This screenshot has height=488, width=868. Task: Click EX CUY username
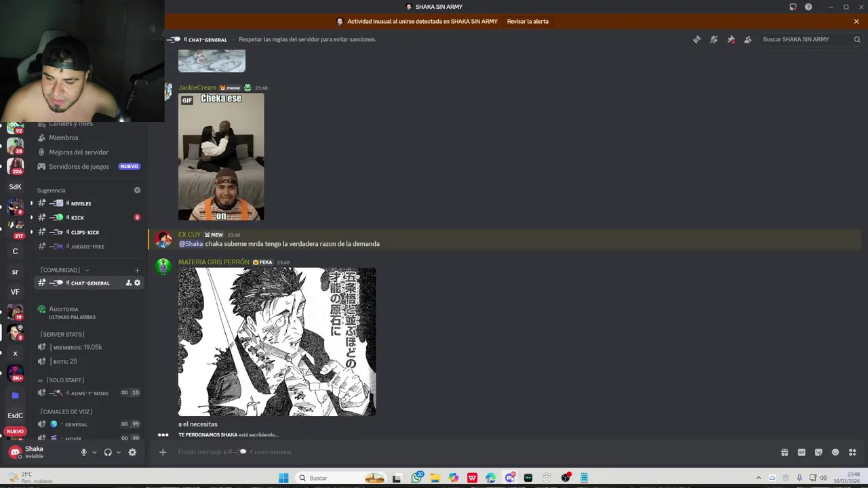pos(189,235)
